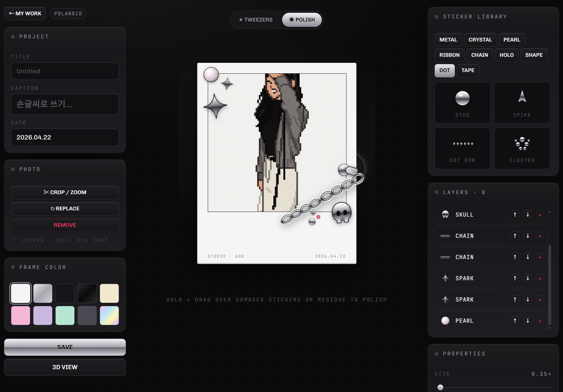Switch to Tape sticker category
This screenshot has width=563, height=392.
[x=468, y=70]
